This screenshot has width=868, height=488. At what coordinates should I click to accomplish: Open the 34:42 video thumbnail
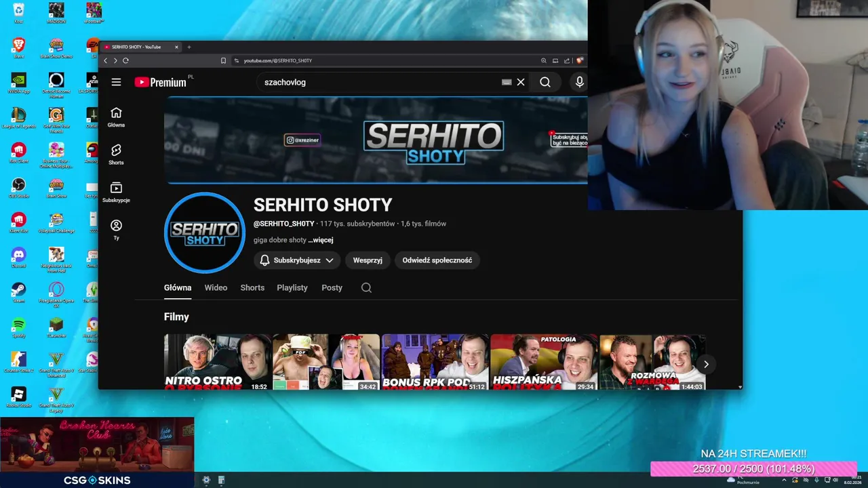pos(326,362)
